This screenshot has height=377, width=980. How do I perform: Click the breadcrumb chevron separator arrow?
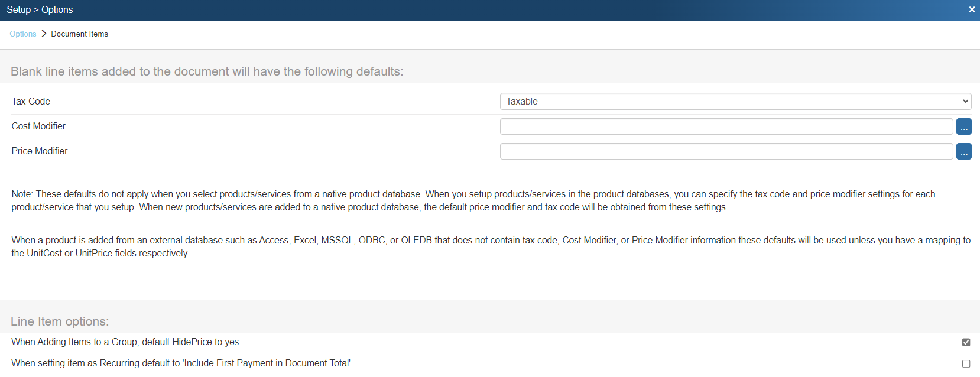pyautogui.click(x=44, y=34)
